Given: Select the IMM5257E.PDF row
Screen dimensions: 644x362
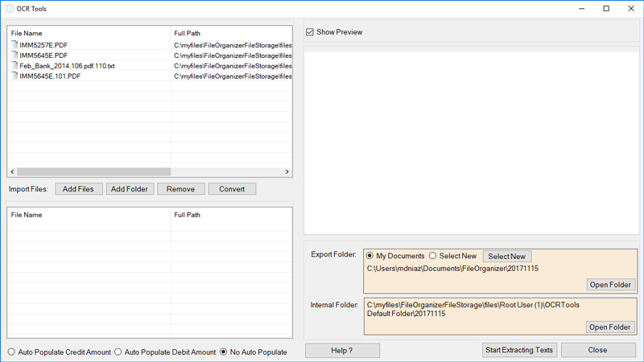Looking at the screenshot, I should pos(150,45).
